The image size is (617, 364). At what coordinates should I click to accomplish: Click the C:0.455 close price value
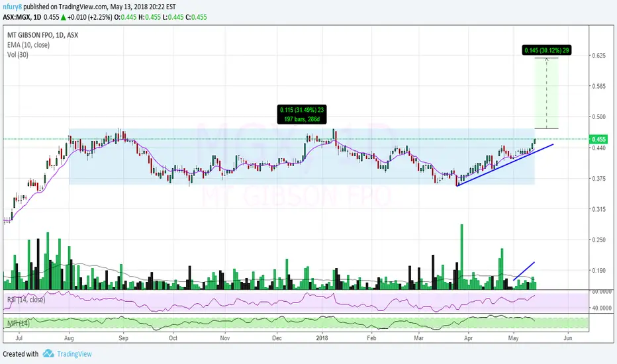[x=196, y=17]
